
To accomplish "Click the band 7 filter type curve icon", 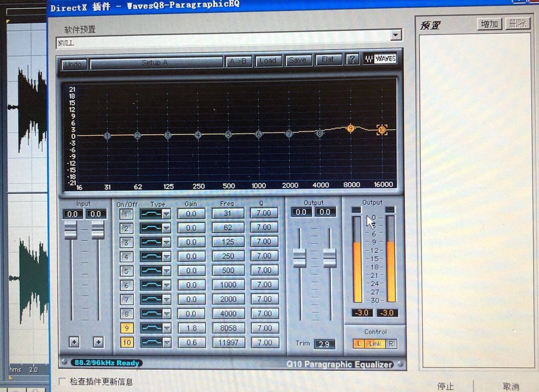I will [x=151, y=300].
